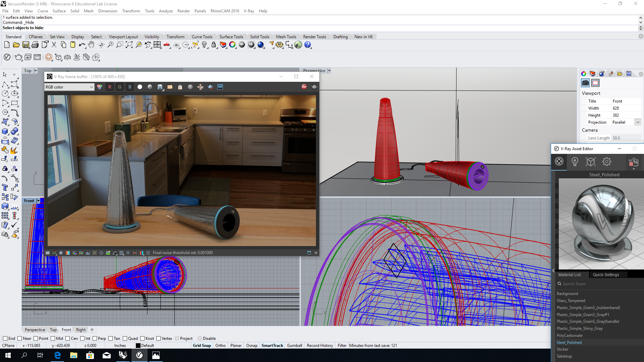Enable the Cen osnap checkbox
The image size is (644, 362).
coord(67,339)
